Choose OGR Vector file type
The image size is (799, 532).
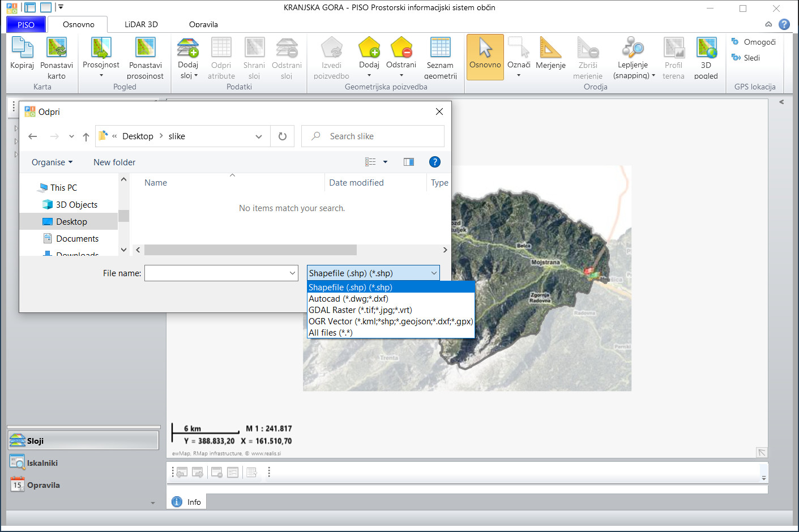(x=391, y=321)
